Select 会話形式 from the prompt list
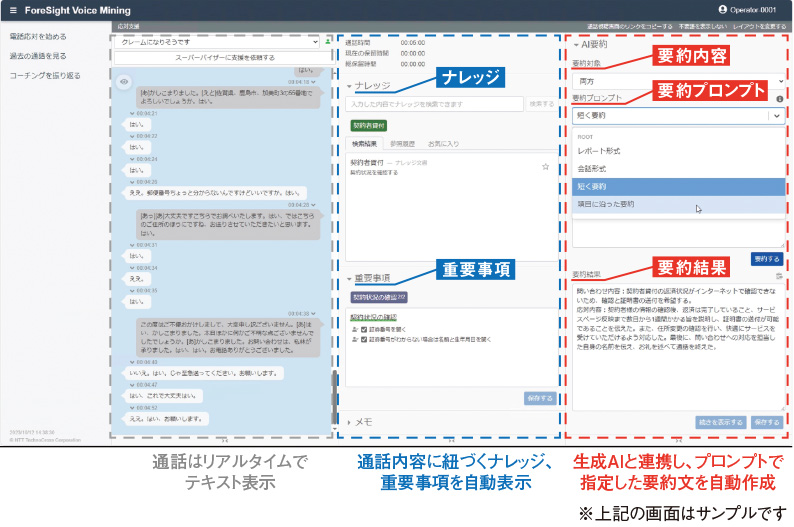Viewport: 794px width, 527px height. click(x=679, y=169)
